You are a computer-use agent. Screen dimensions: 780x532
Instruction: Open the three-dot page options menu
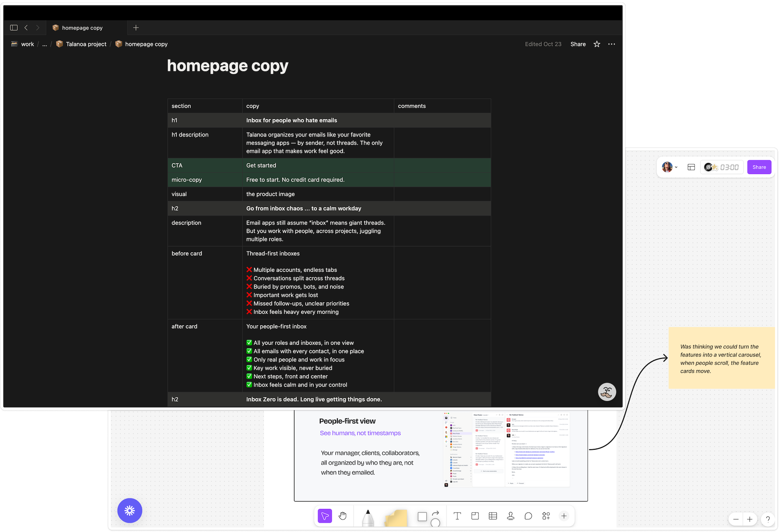[612, 44]
